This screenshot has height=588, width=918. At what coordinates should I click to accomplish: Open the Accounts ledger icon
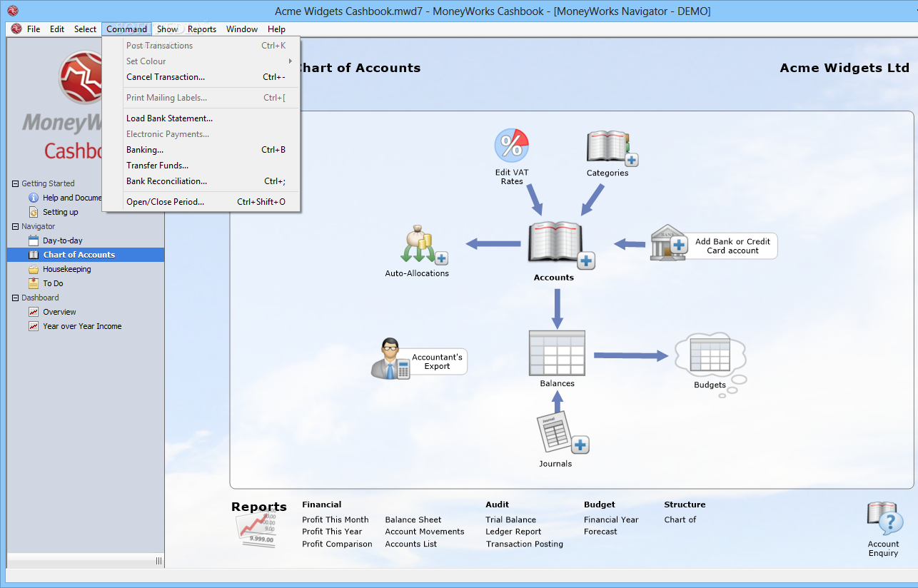click(x=561, y=245)
